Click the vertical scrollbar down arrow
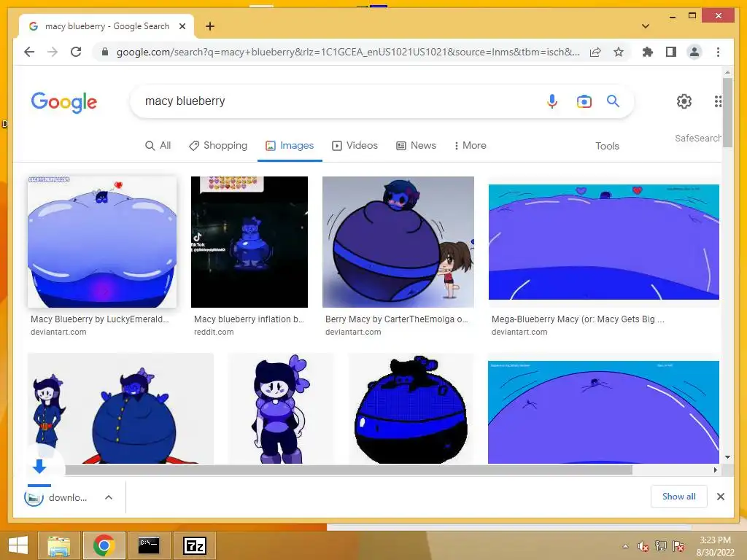 pos(727,457)
